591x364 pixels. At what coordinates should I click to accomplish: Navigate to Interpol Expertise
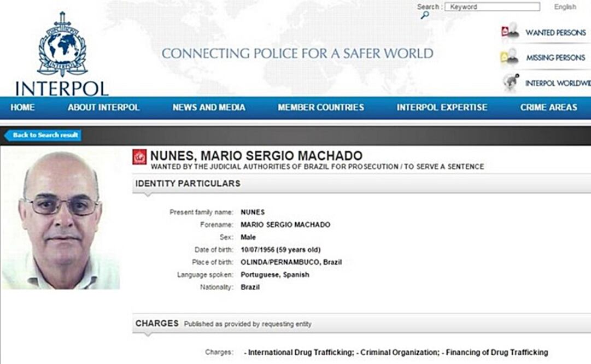pos(442,108)
